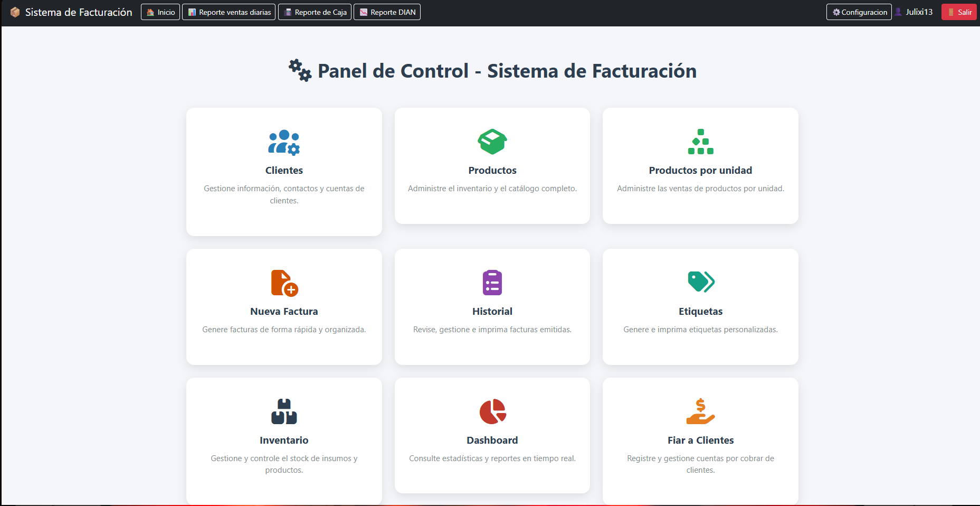Click the Julixi13 username in navbar

pos(919,12)
